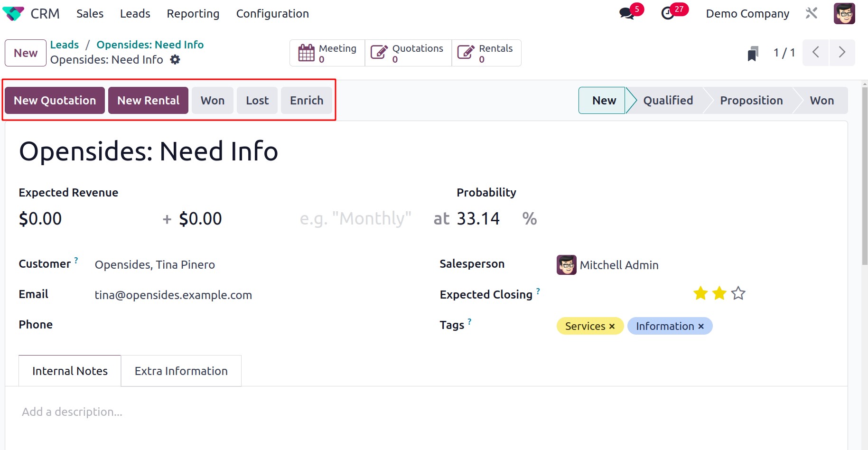
Task: Switch to the Extra Information tab
Action: 181,371
